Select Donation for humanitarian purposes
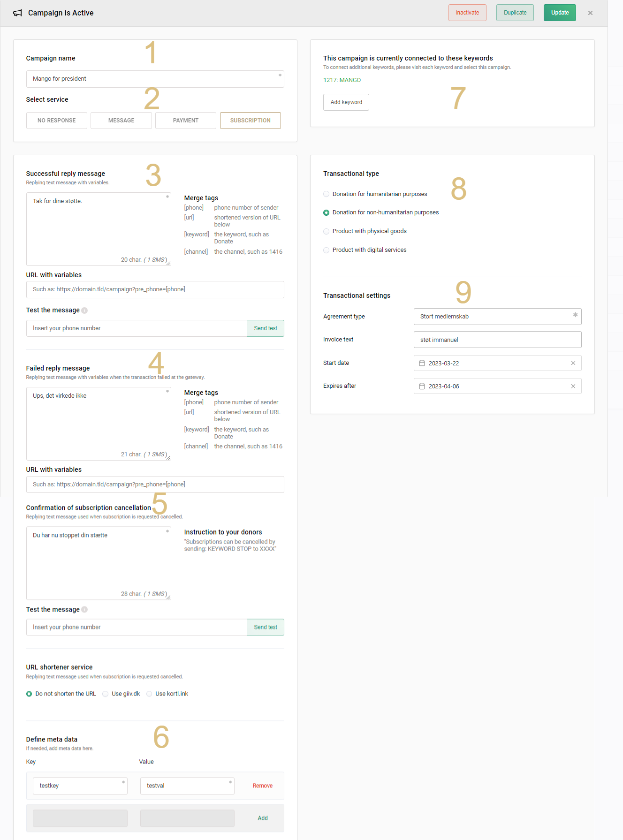 click(x=375, y=194)
